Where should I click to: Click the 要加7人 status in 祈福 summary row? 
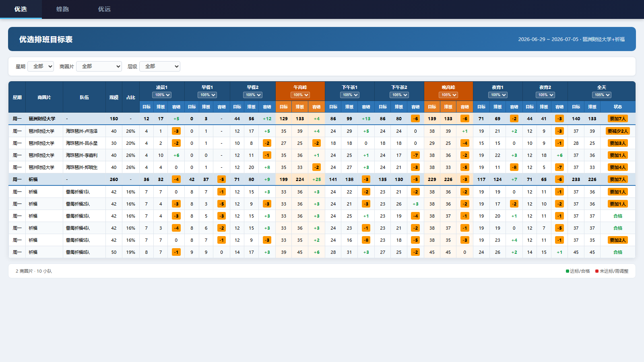pos(618,179)
